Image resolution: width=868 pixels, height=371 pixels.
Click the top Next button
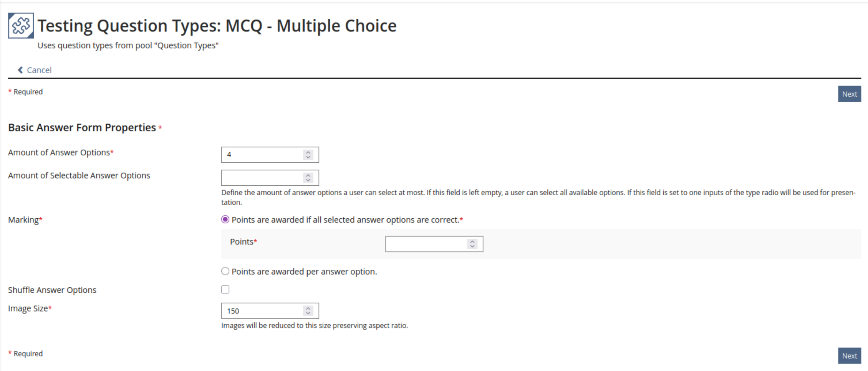850,94
